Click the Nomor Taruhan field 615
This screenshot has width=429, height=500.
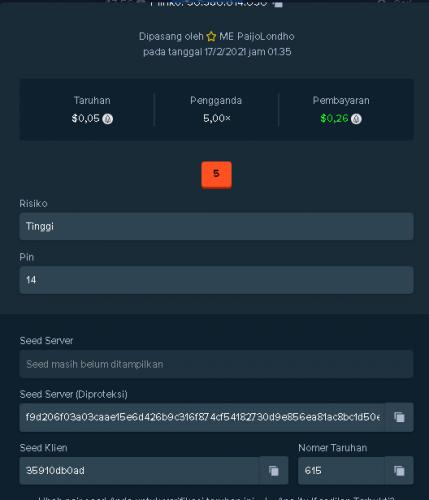point(341,470)
